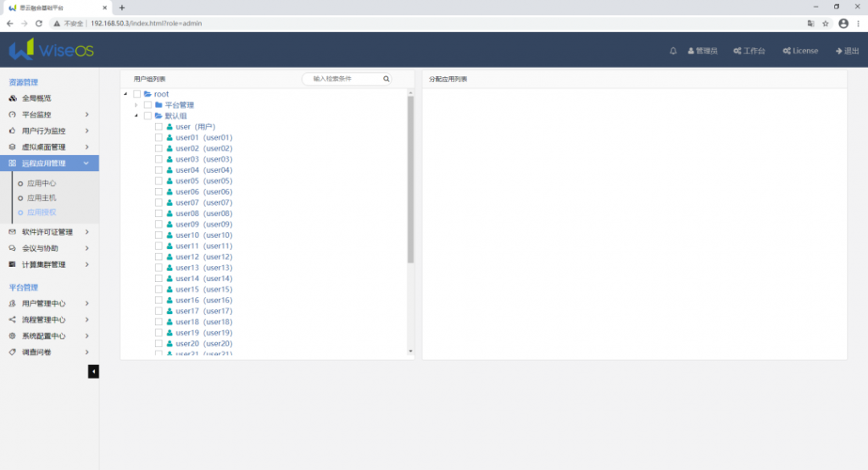The height and width of the screenshot is (470, 868).
Task: Click the browser translate page icon
Action: coord(810,23)
